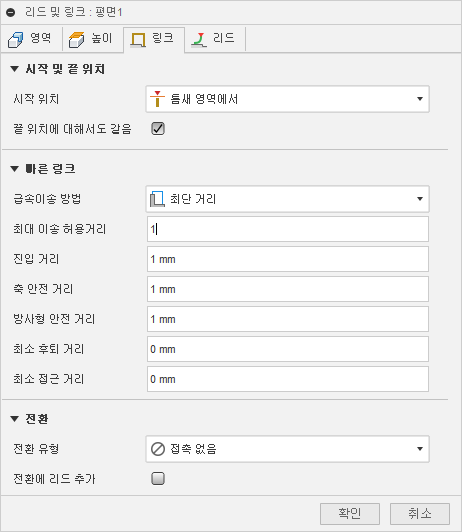
Task: Collapse the 시작 및 끝 위치 section
Action: pos(15,69)
